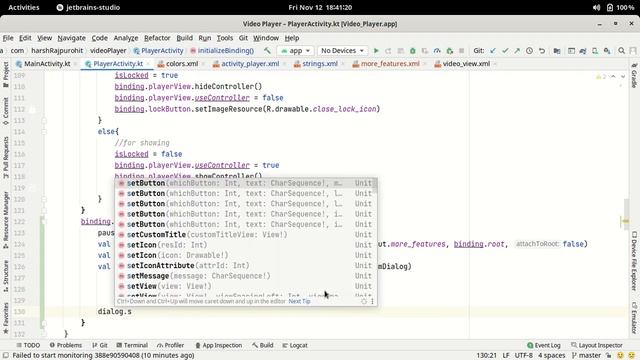Open the SDK Manager icon
640x360 pixels.
pyautogui.click(x=607, y=51)
